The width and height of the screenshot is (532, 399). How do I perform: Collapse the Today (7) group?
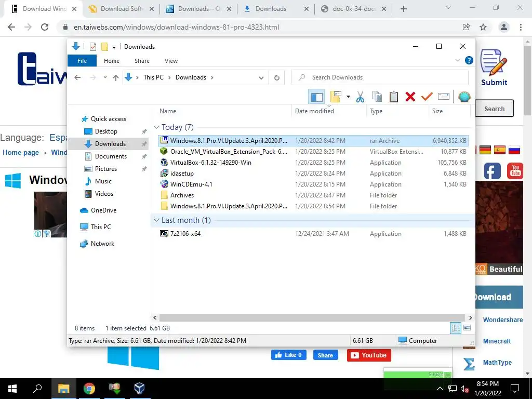[156, 127]
